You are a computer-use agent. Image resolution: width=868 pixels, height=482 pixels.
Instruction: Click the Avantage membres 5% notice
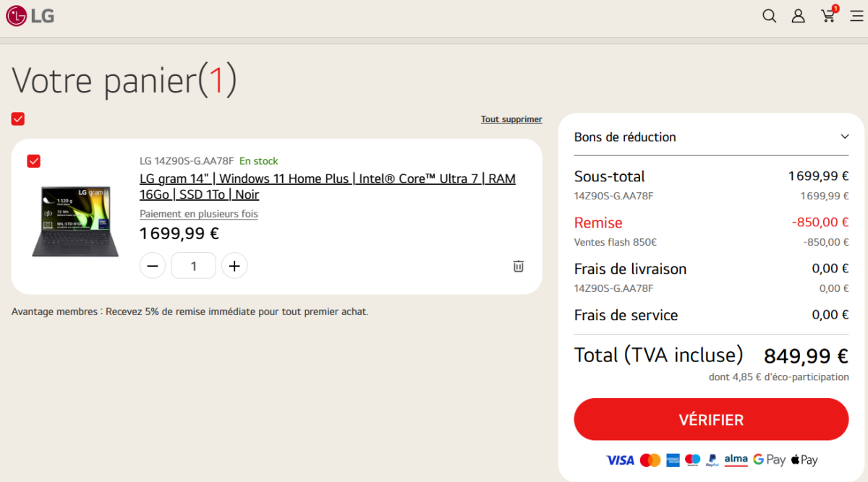pos(190,311)
